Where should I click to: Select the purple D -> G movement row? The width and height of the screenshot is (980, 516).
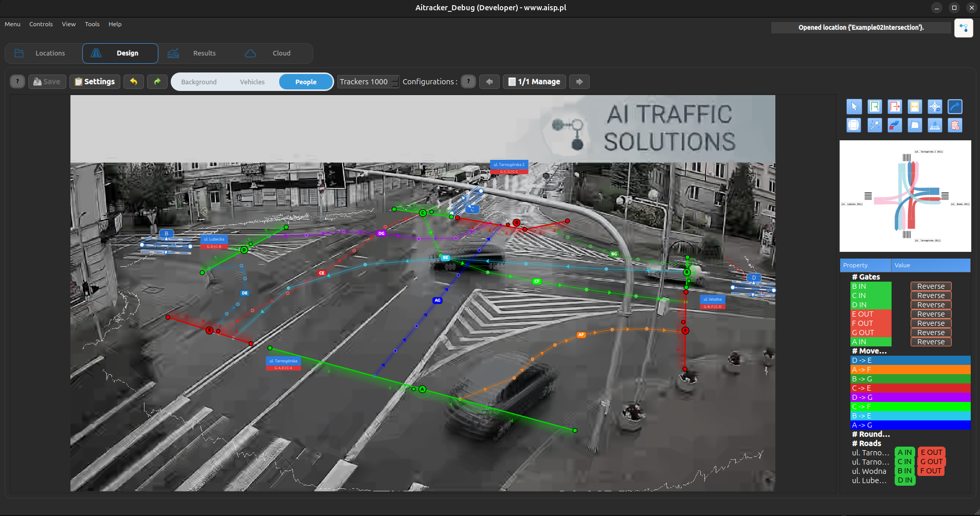tap(910, 397)
